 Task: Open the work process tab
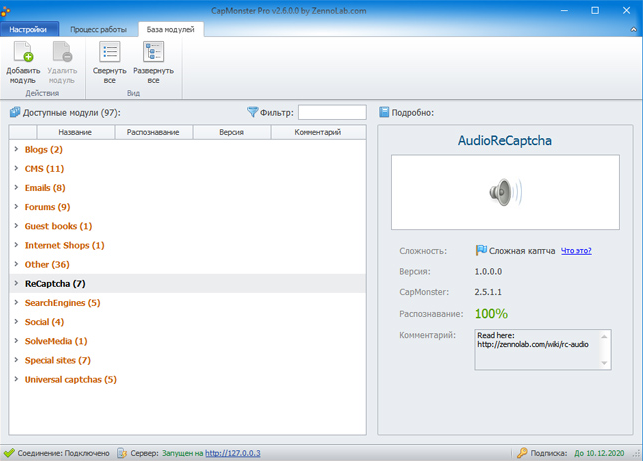tap(98, 29)
